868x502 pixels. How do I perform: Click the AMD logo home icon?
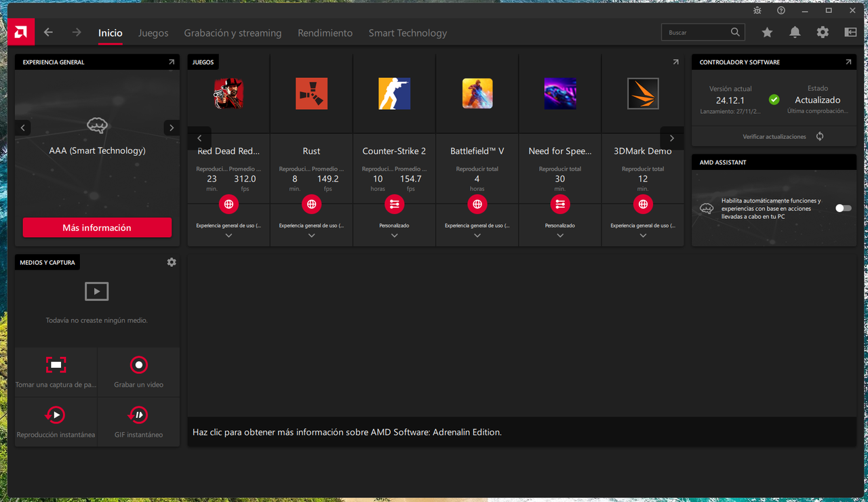tap(21, 33)
